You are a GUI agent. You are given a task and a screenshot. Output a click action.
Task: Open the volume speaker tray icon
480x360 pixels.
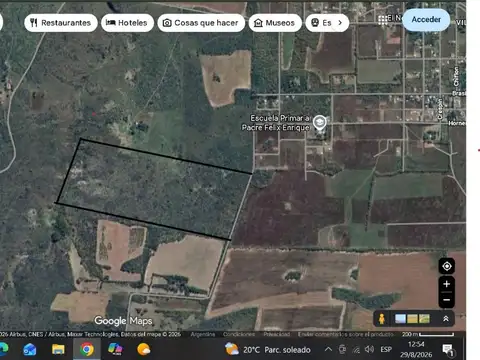tap(369, 349)
